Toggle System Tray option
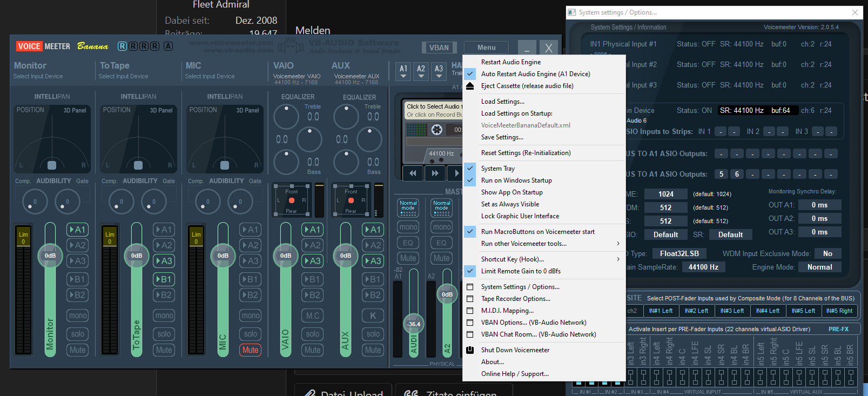Screen dimensions: 868x396 pyautogui.click(x=544, y=169)
